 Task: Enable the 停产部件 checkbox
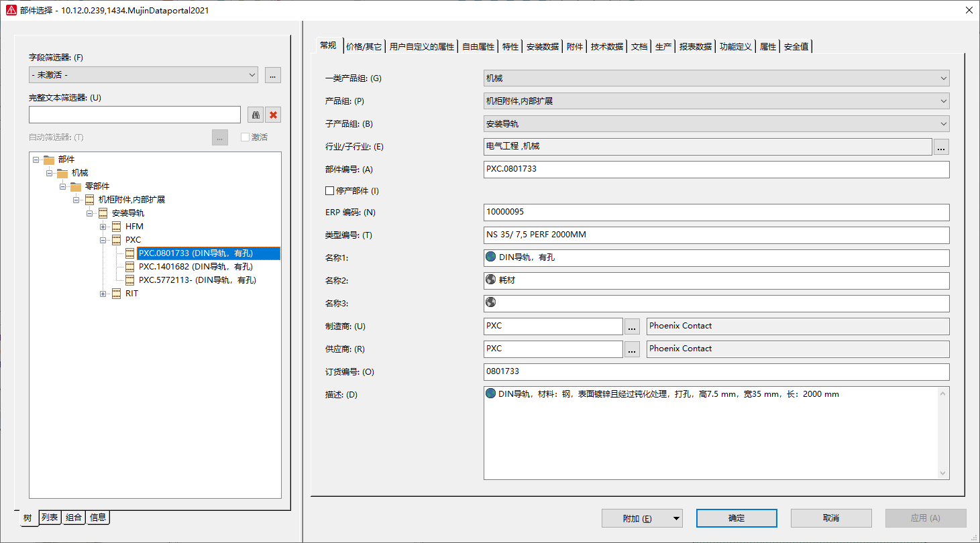tap(329, 190)
